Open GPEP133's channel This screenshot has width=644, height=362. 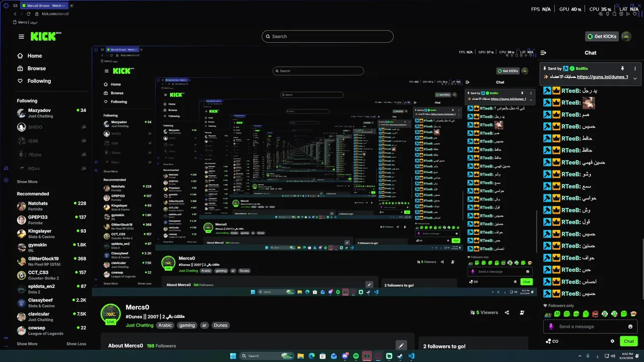pos(51,220)
